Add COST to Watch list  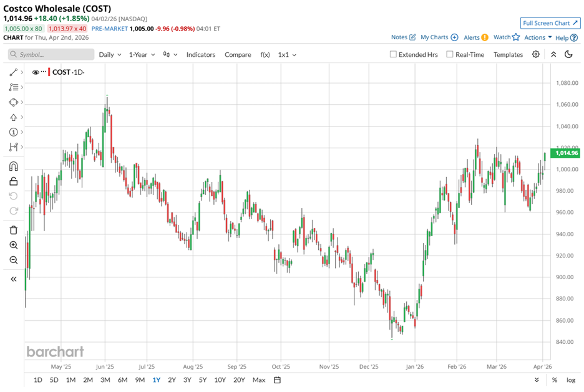click(x=506, y=37)
